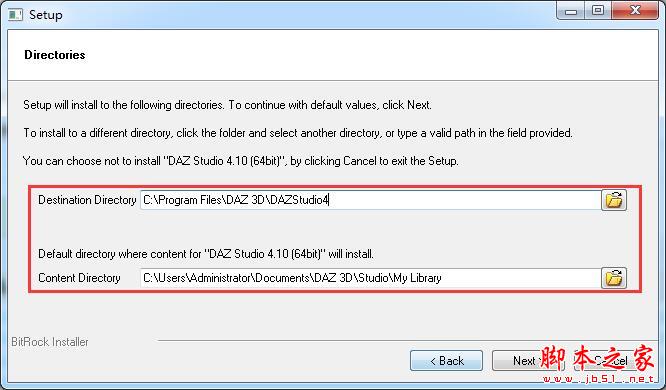Focus the Destination Directory path field
Image resolution: width=666 pixels, height=390 pixels.
coord(370,200)
